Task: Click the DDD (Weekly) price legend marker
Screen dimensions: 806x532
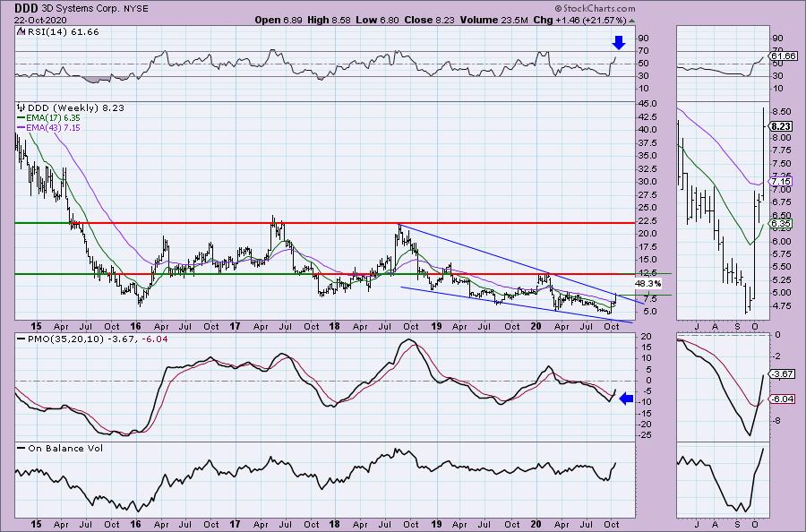Action: pos(20,107)
